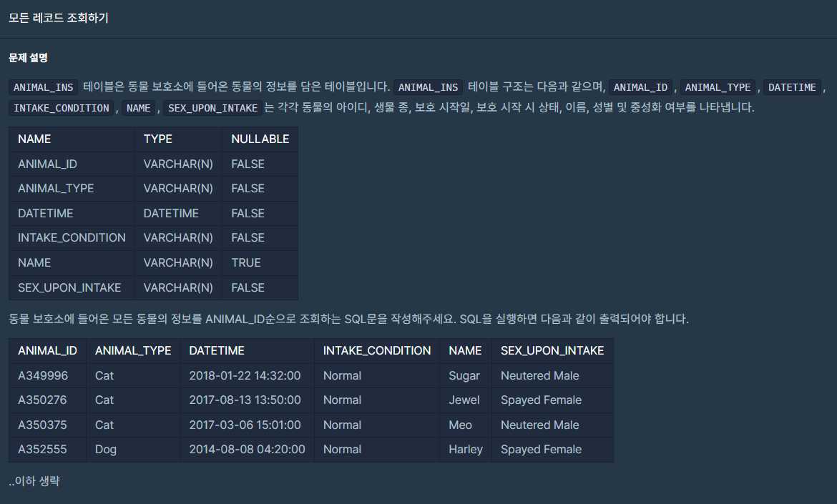Click the INTAKE_CONDITION row name in structure table
Viewport: 837px width, 504px height.
pyautogui.click(x=72, y=237)
